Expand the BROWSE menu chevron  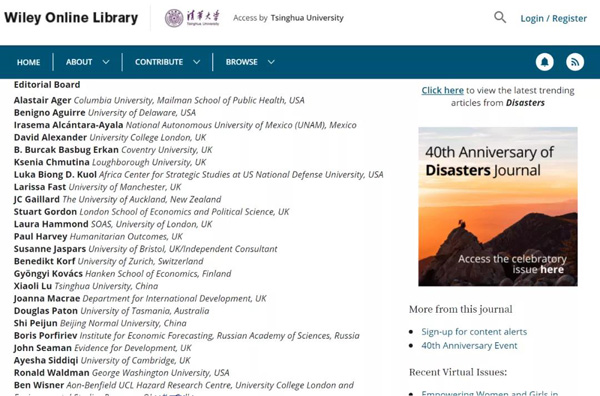tap(271, 62)
